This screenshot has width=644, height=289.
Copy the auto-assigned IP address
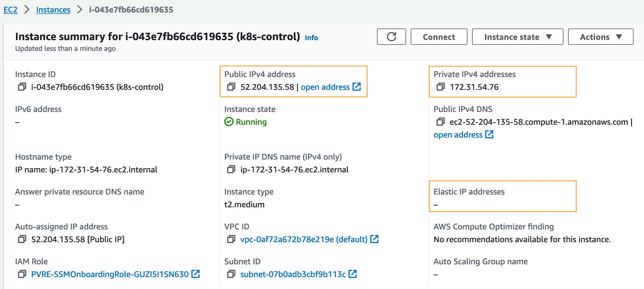tap(22, 239)
